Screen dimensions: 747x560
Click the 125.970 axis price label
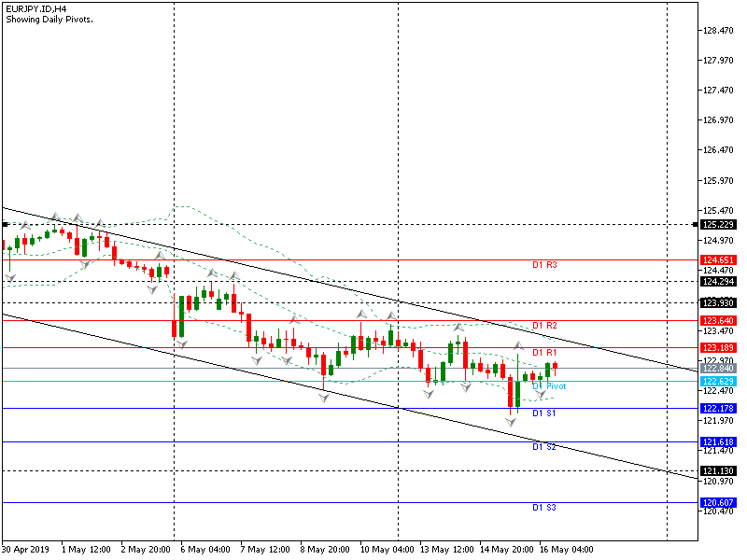[718, 180]
